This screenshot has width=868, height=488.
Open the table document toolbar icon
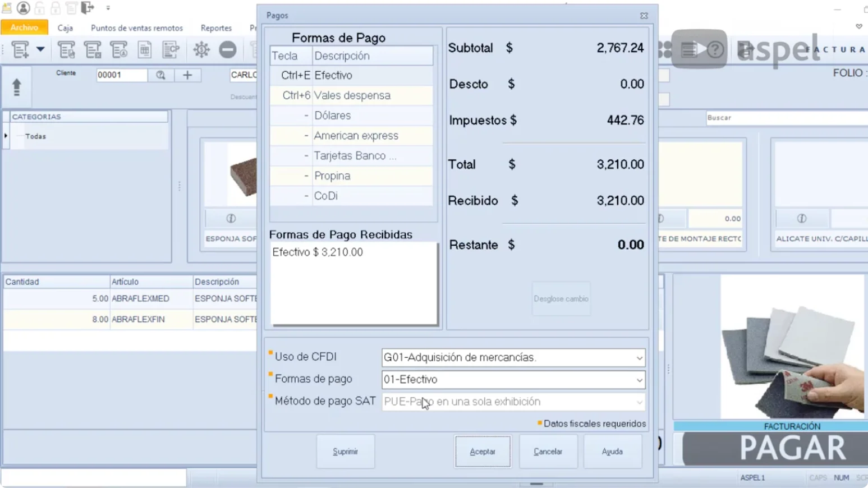[x=145, y=50]
